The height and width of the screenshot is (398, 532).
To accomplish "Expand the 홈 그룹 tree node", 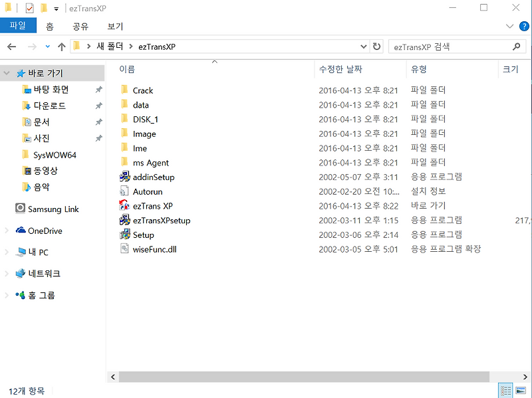I will pos(7,295).
